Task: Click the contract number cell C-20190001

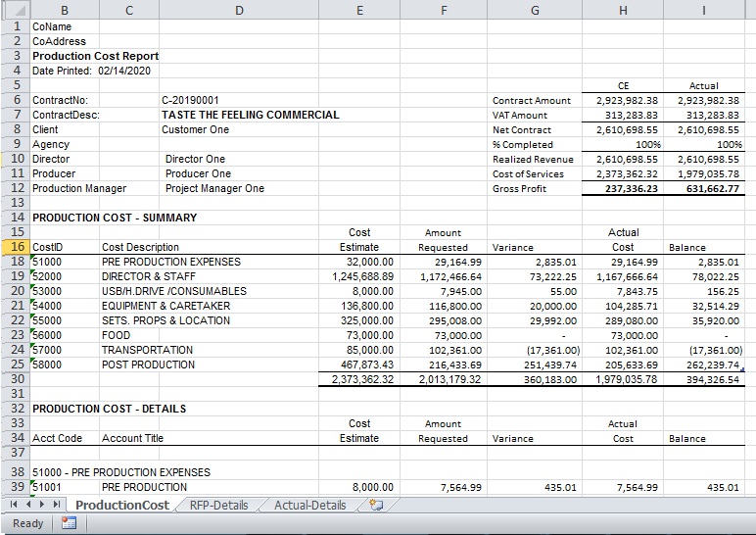Action: (x=190, y=100)
